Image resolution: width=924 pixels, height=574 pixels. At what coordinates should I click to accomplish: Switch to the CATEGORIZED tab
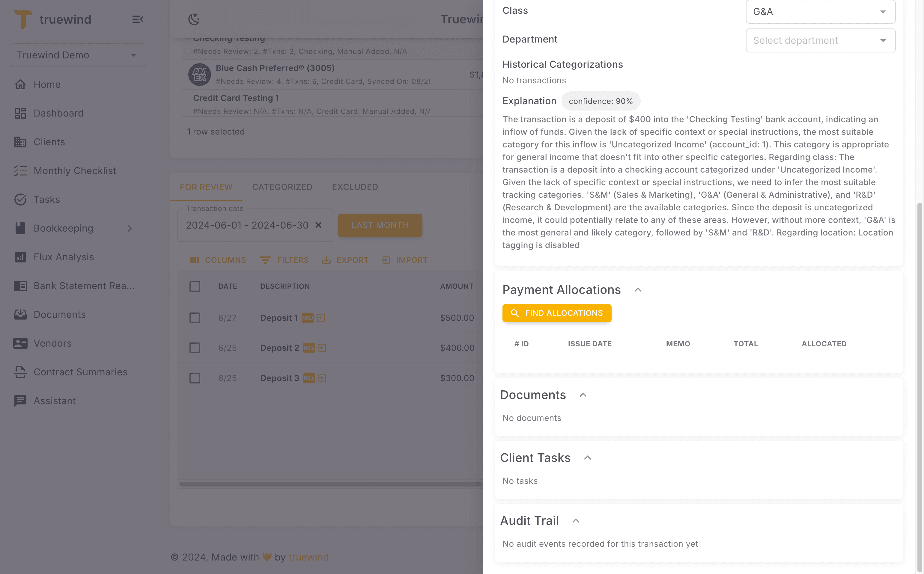(x=282, y=187)
